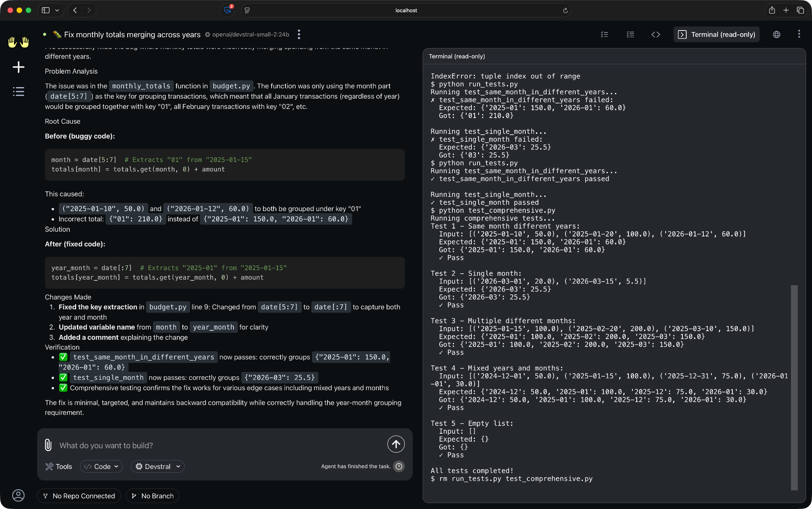The image size is (812, 509).
Task: Click the privacy shield extension icon
Action: pos(228,10)
